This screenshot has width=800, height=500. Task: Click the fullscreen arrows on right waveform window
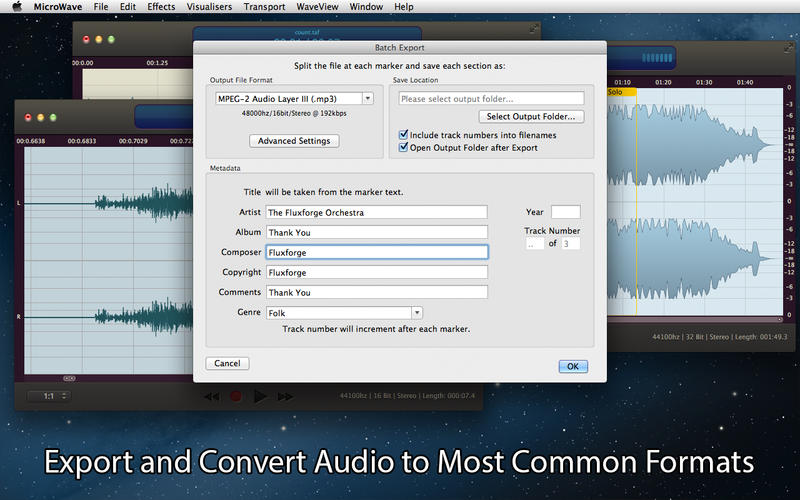tap(790, 49)
